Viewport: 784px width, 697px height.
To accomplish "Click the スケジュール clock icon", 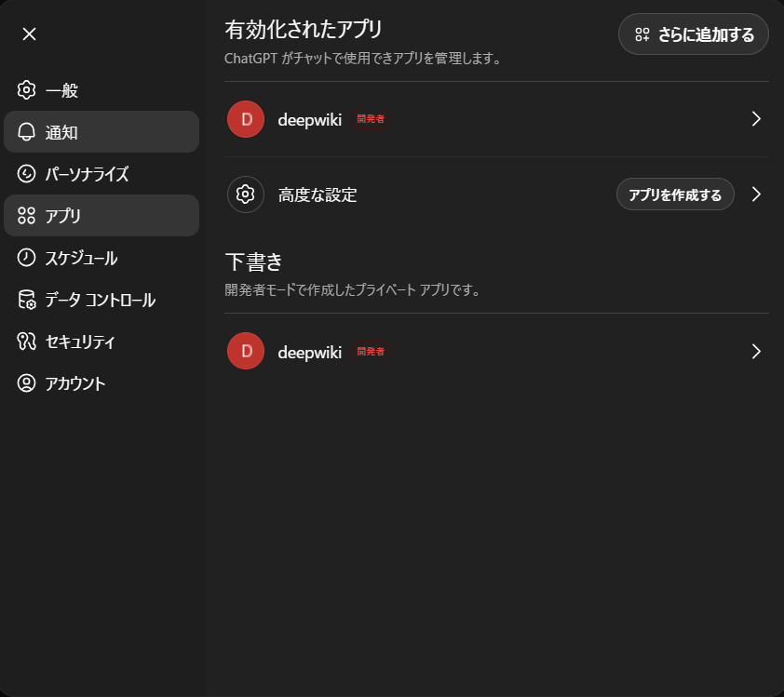I will pos(26,258).
